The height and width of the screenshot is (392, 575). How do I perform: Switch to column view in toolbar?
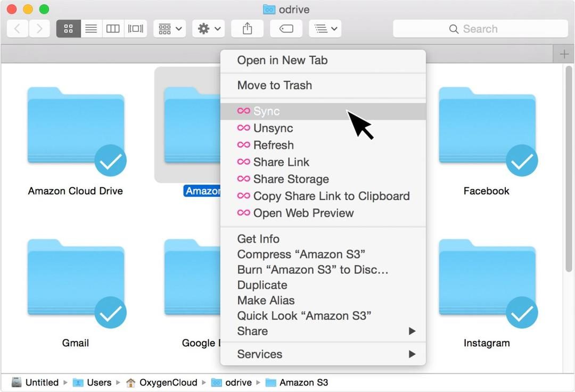click(113, 29)
